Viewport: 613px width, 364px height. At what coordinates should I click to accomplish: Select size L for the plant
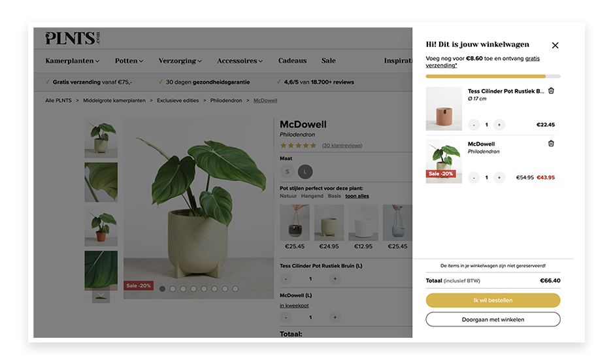coord(305,172)
